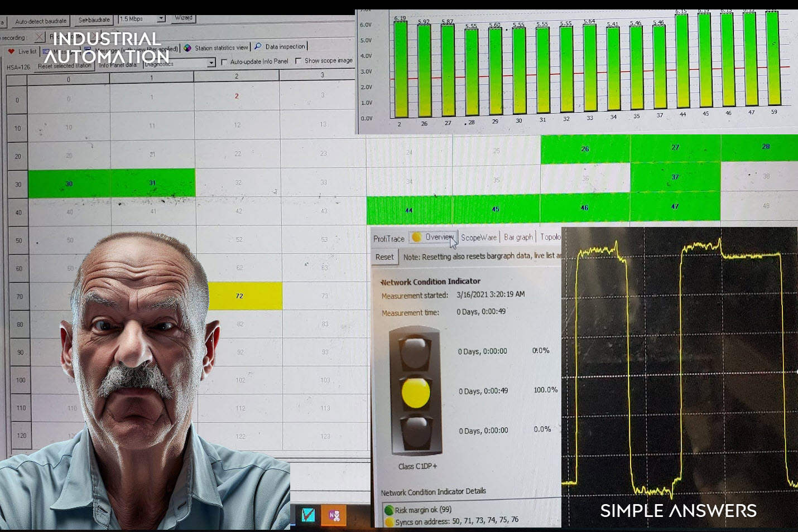Screen dimensions: 798x532
Task: Open the 1.5 Mbps baudrate dropdown
Action: pyautogui.click(x=161, y=18)
